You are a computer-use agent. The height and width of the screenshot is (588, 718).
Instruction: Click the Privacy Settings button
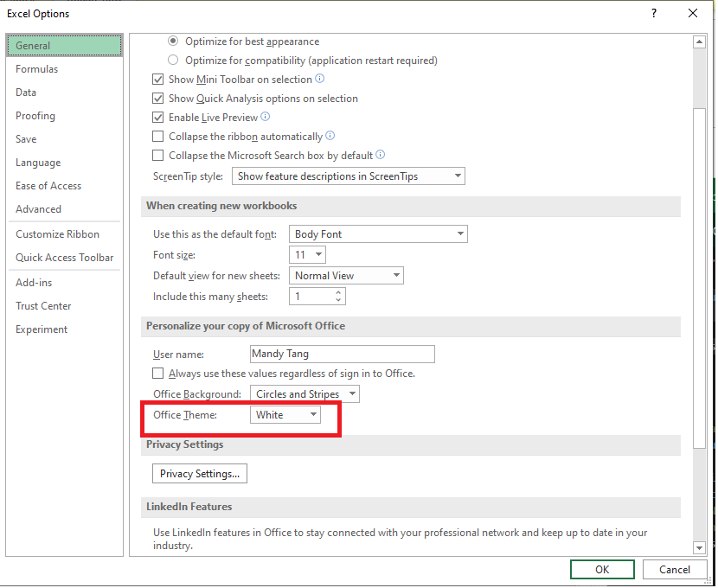[x=199, y=473]
